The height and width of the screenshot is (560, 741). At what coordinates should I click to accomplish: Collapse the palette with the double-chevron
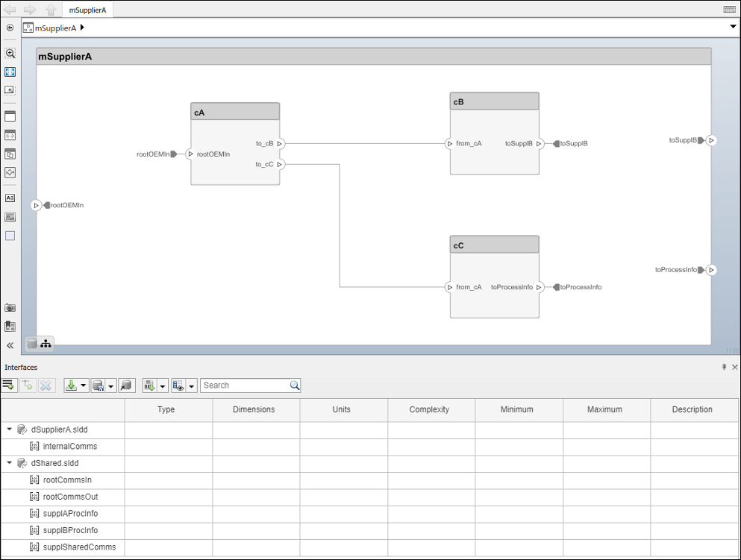coord(10,345)
